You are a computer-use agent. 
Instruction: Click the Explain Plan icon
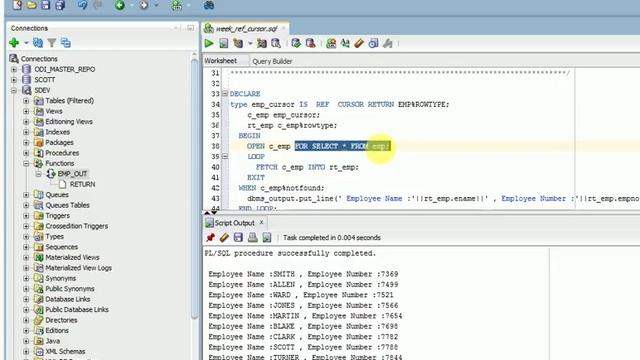point(238,43)
